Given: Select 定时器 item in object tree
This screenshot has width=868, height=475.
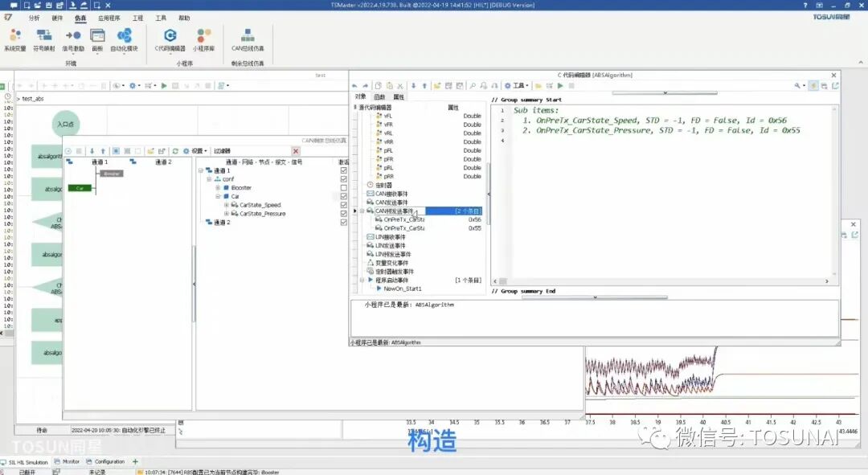Looking at the screenshot, I should pos(383,185).
